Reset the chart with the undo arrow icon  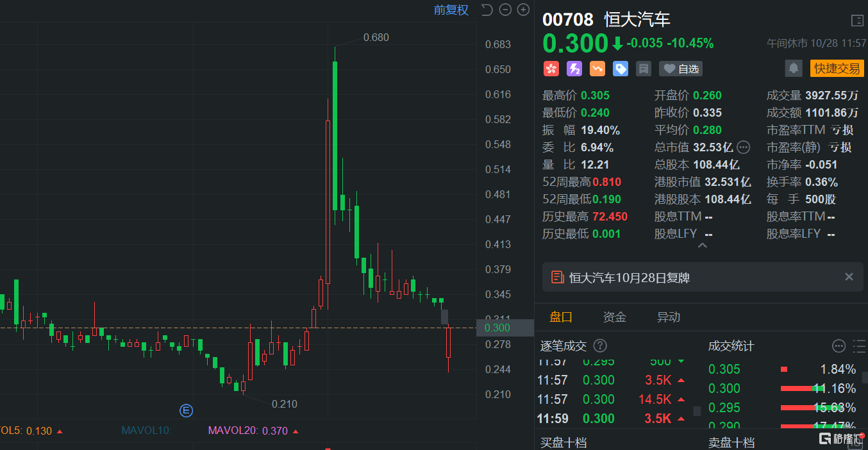point(487,10)
